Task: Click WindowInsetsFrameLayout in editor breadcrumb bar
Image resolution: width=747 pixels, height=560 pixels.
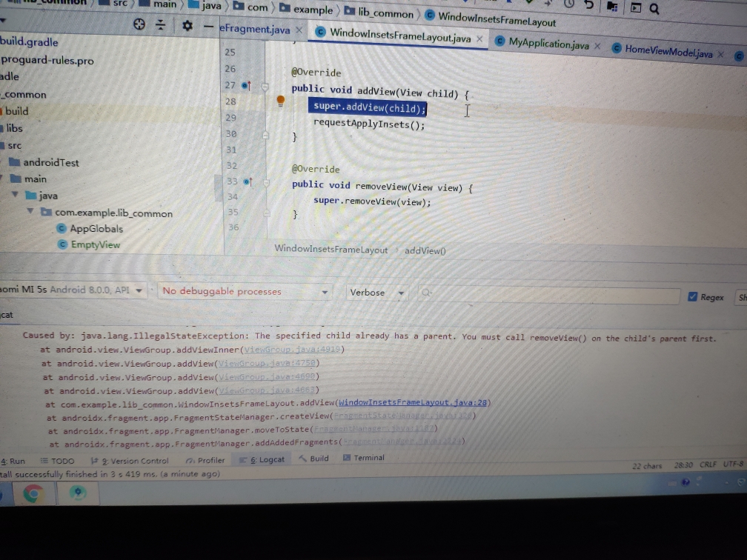Action: coord(331,249)
